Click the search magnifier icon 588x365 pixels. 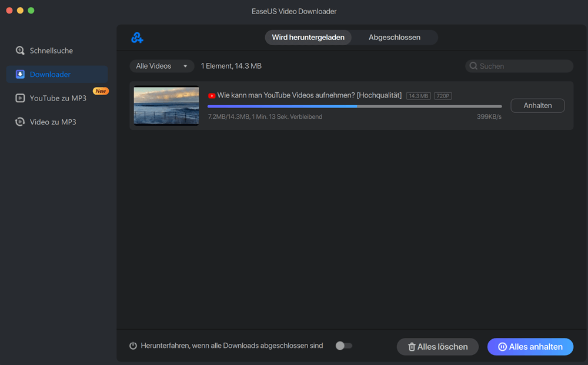(x=473, y=66)
